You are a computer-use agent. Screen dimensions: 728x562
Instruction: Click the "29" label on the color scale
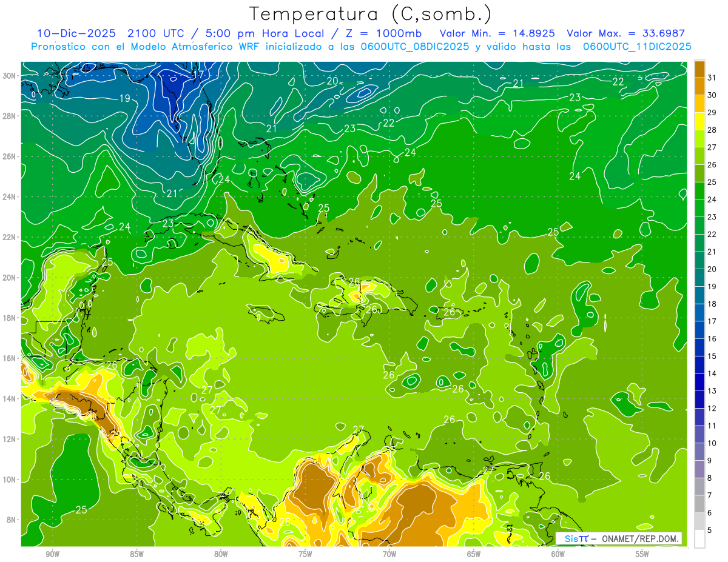712,113
